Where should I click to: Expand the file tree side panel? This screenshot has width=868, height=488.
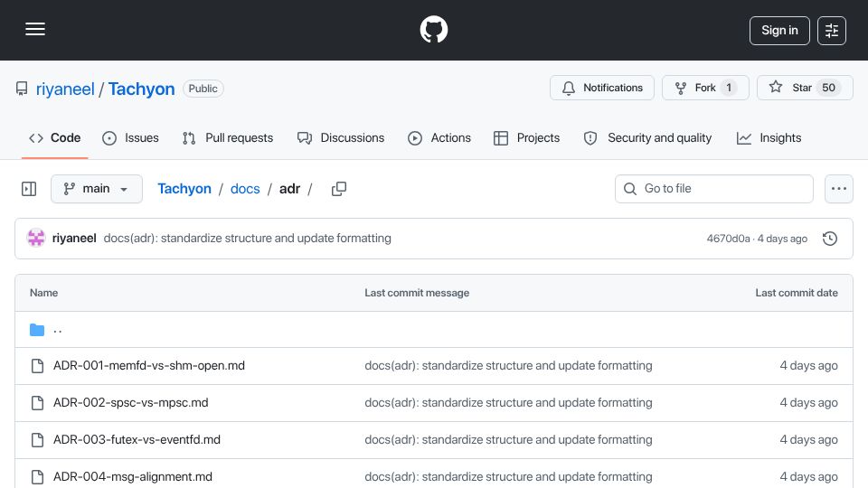(29, 189)
